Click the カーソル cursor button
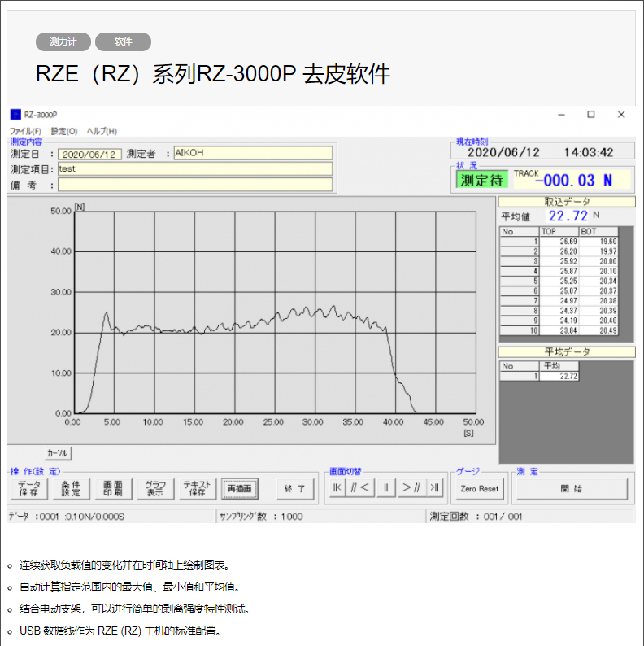 [x=58, y=453]
